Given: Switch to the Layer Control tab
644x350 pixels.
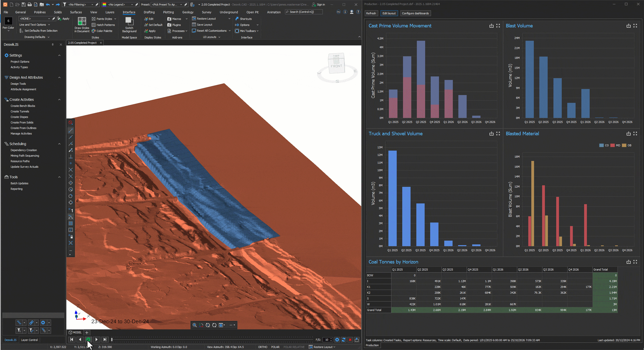Looking at the screenshot, I should 29,340.
